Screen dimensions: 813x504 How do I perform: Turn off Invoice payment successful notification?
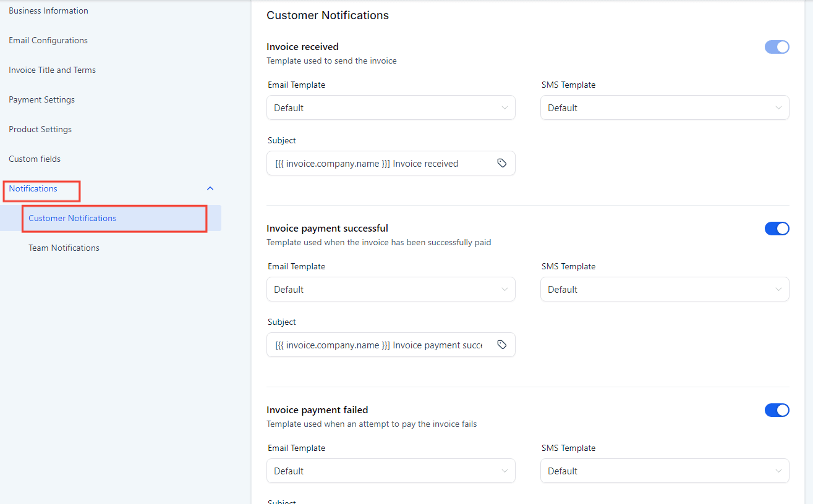(x=777, y=228)
